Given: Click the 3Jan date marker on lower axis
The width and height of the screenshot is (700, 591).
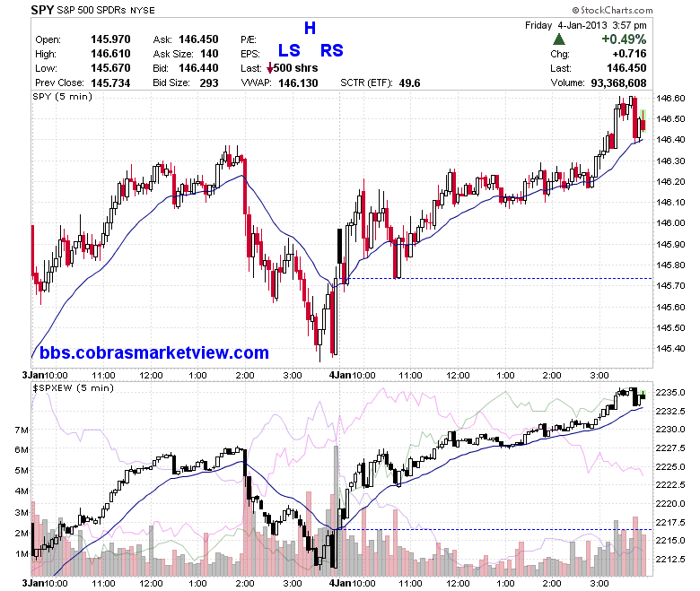Looking at the screenshot, I should click(32, 583).
